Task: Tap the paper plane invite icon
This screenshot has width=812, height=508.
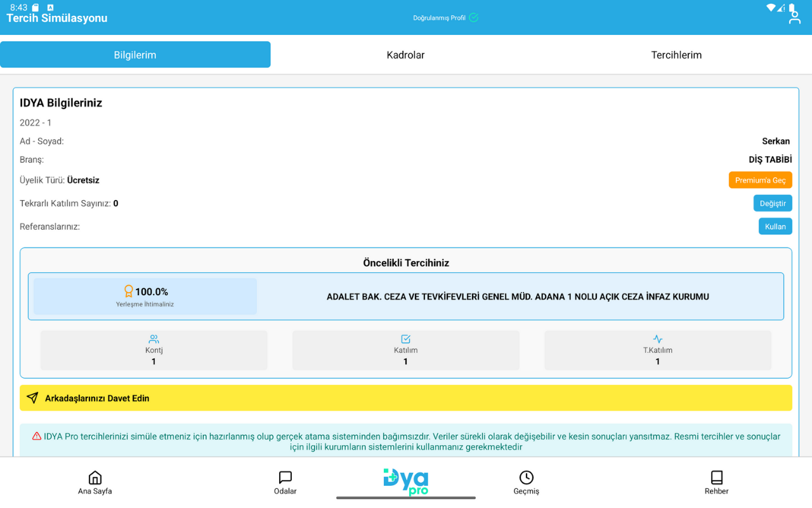Action: coord(32,398)
